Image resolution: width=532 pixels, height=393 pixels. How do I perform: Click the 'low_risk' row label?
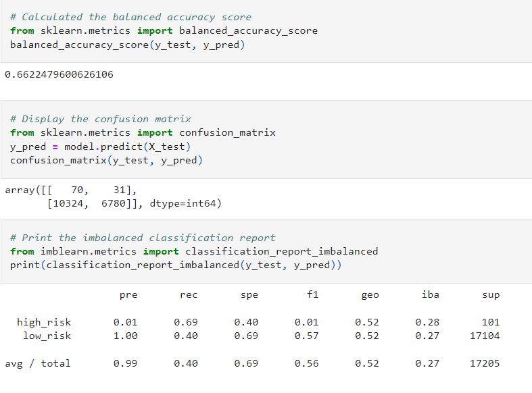(47, 336)
